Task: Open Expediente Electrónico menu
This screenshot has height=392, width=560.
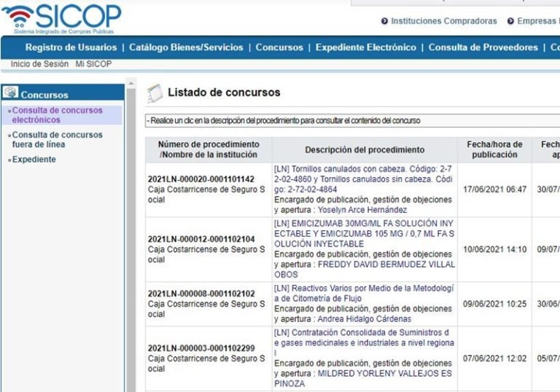Action: pos(366,47)
